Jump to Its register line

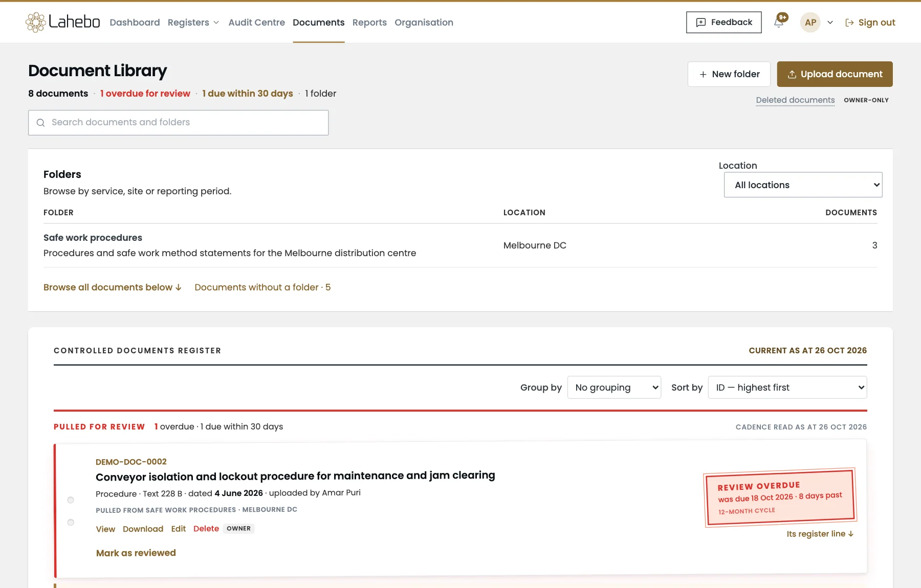pos(820,534)
